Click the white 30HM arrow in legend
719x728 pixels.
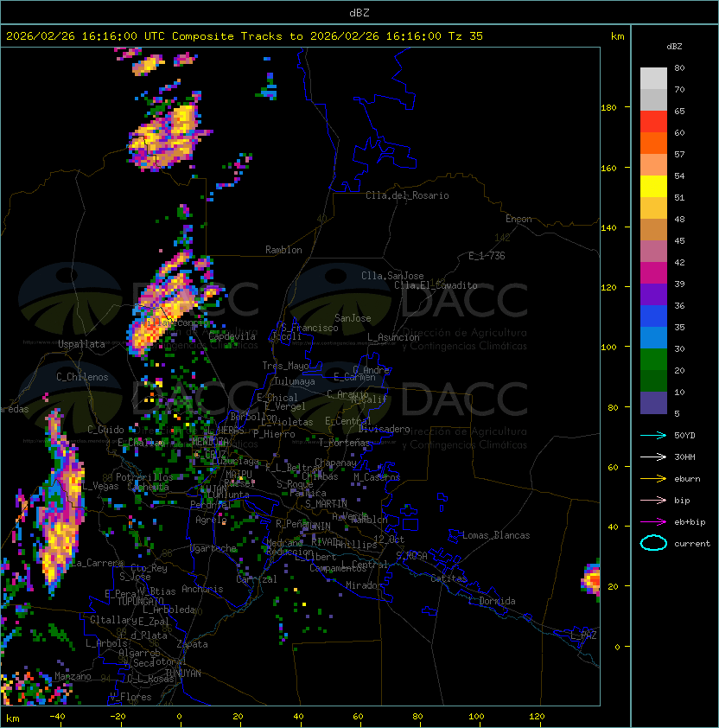point(653,457)
